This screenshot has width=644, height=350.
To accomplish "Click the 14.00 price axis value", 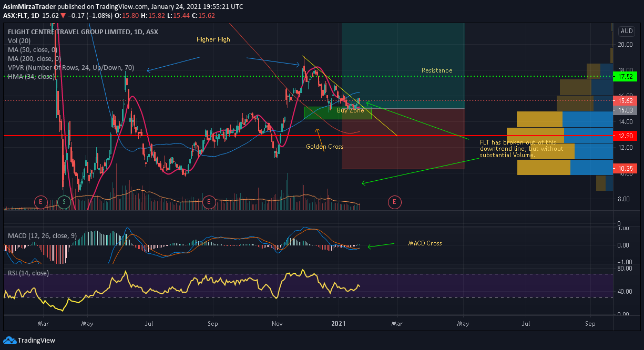I will 625,122.
